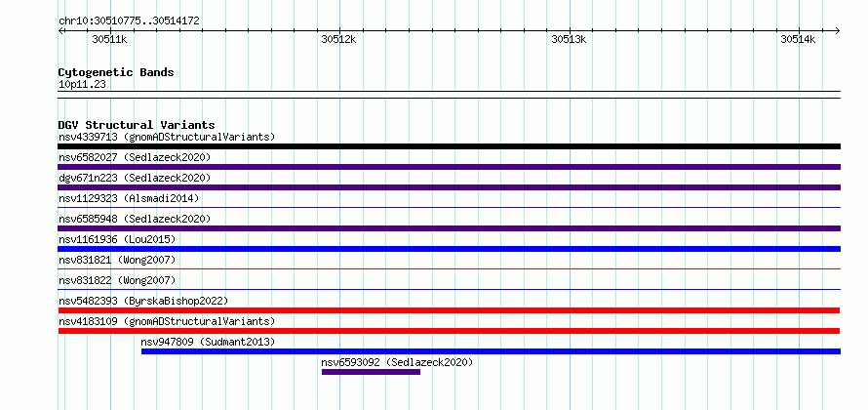Click the right arrowhead of the ruler

(x=837, y=30)
